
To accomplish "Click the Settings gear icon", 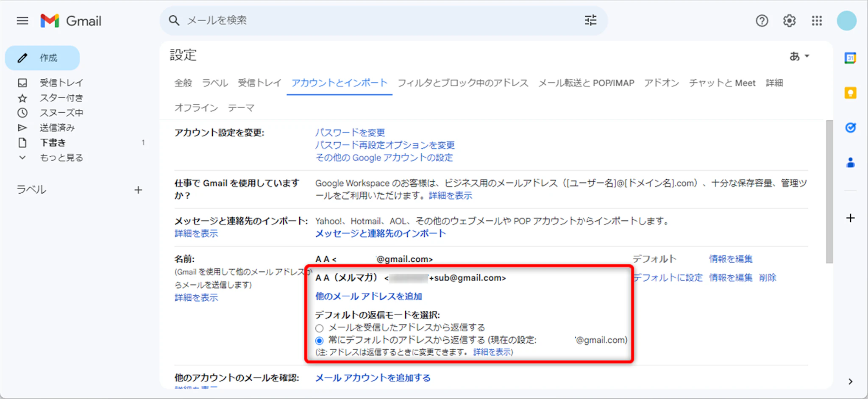I will click(789, 21).
